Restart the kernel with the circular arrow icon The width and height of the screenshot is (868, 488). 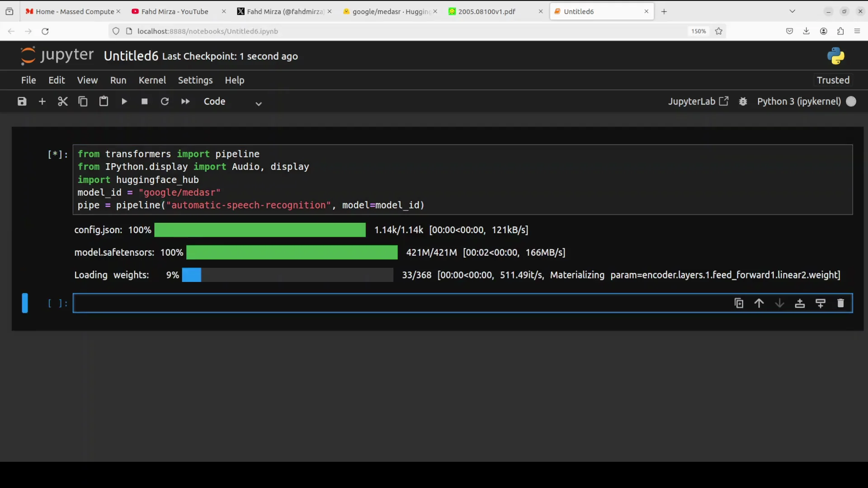coord(165,101)
